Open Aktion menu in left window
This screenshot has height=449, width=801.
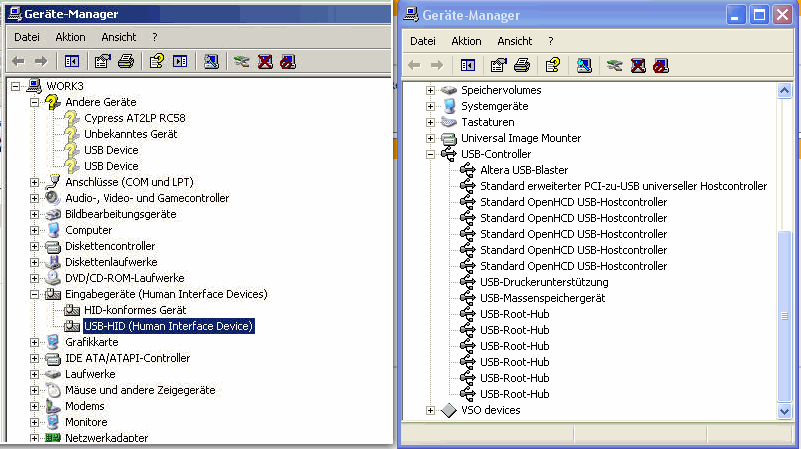click(70, 37)
